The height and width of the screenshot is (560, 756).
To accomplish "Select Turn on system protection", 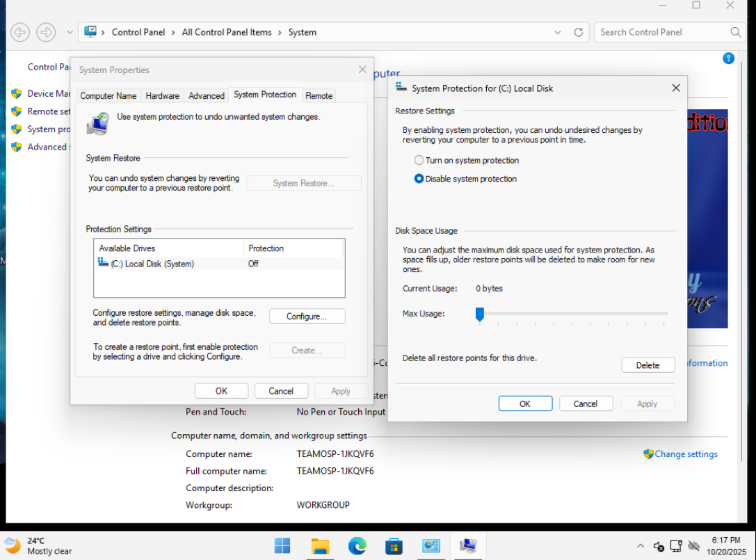I will click(419, 161).
